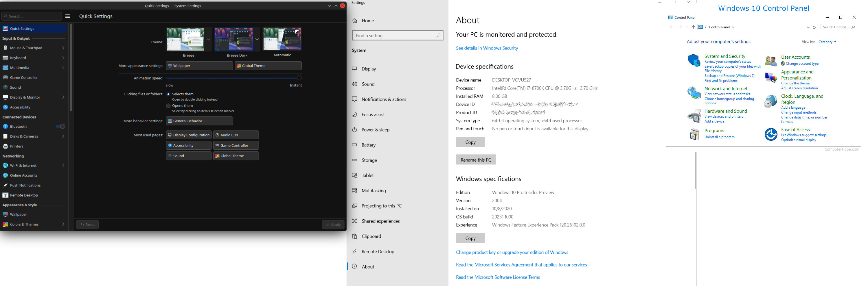This screenshot has width=868, height=289.
Task: Open the hamburger menu in System Settings
Action: [68, 16]
